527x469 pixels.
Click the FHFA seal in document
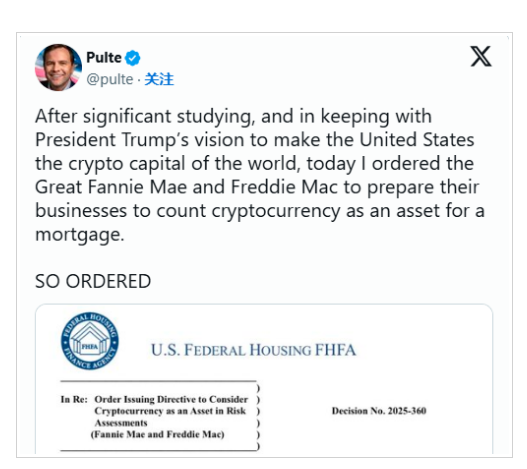(89, 341)
